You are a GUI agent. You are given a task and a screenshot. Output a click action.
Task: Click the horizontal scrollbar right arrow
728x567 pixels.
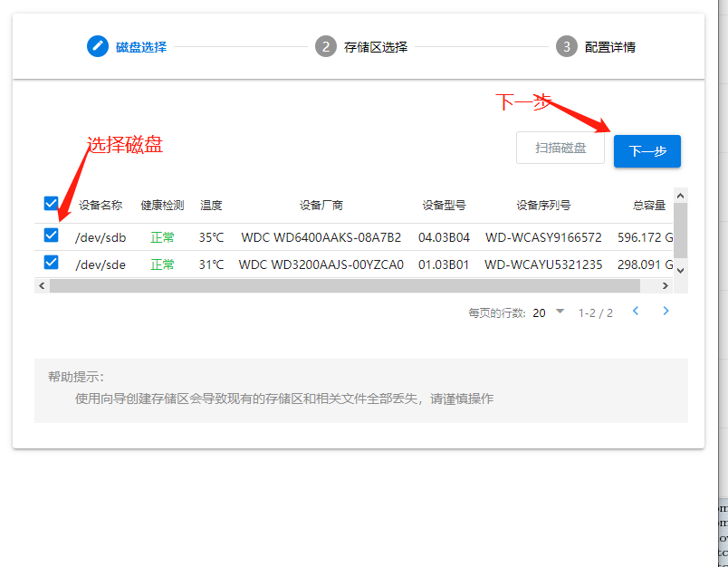tap(665, 285)
